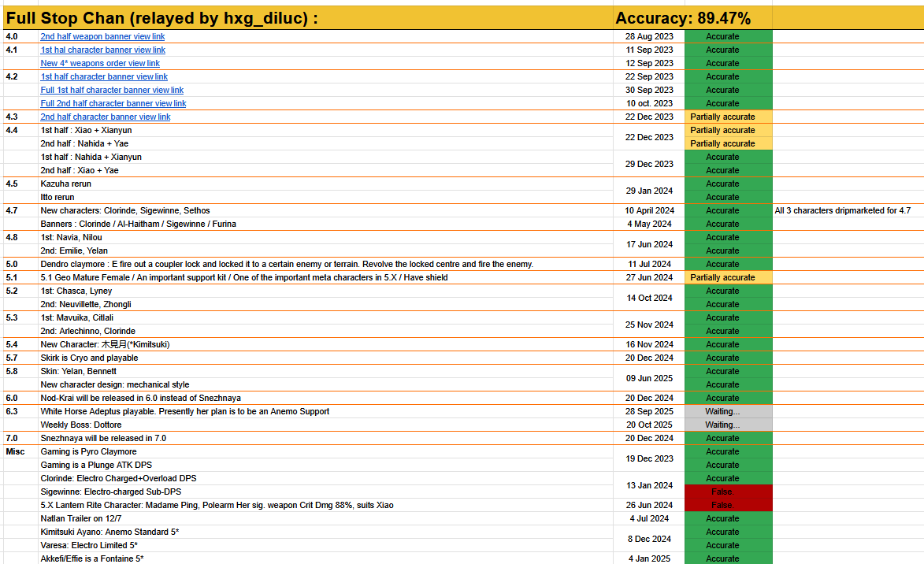Screen dimensions: 924x564
Task: Select the 14 Oct 2024 date cell
Action: (649, 298)
